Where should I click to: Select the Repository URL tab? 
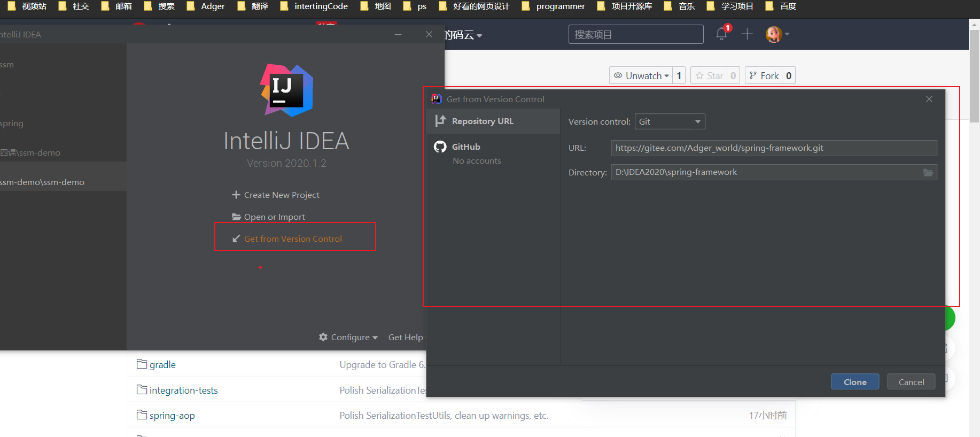pos(493,121)
